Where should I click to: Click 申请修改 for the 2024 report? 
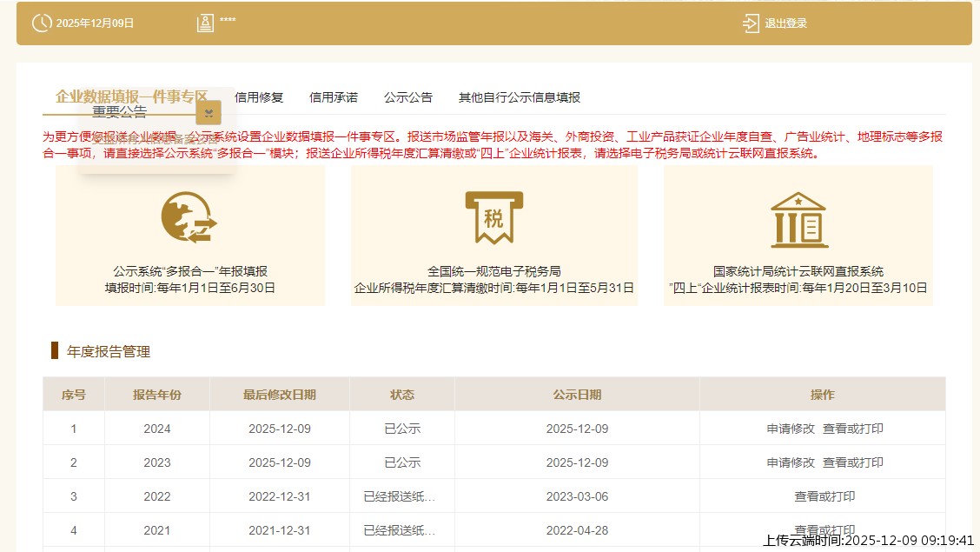pos(791,429)
